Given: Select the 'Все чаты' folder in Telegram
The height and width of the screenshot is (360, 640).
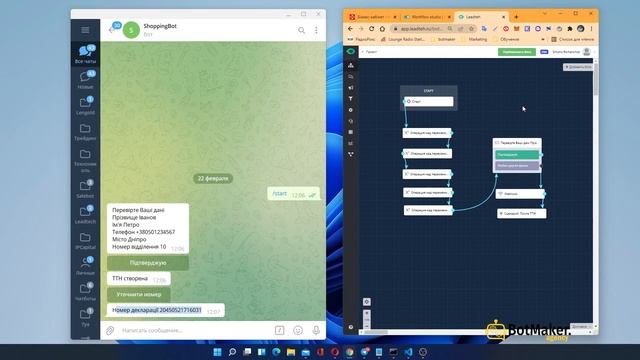Looking at the screenshot, I should tap(85, 54).
